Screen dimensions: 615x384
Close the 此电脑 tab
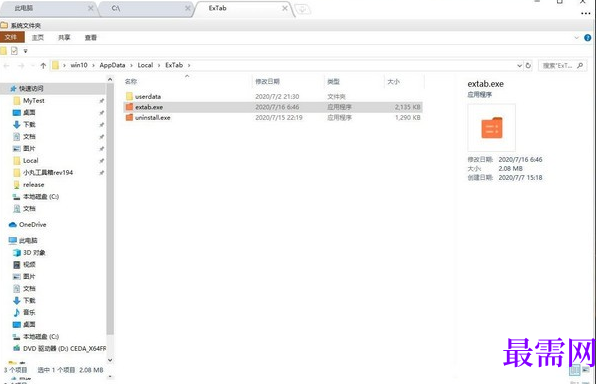(x=91, y=8)
